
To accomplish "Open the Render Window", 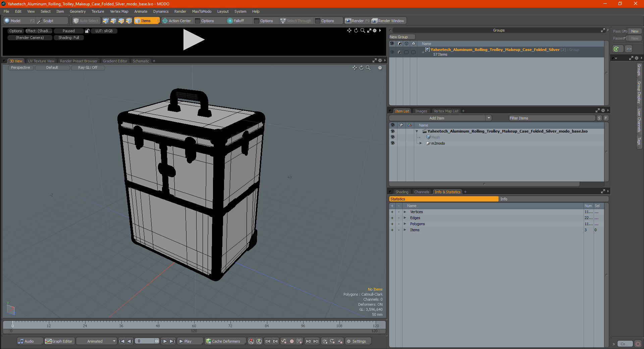I will pos(388,21).
